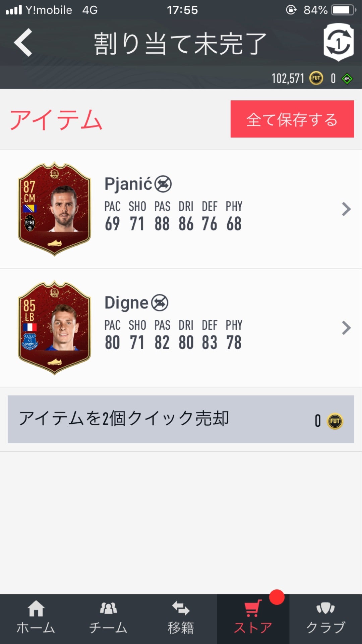Tap the FUT coins balance icon
Viewport: 362px width, 644px height.
pos(316,78)
